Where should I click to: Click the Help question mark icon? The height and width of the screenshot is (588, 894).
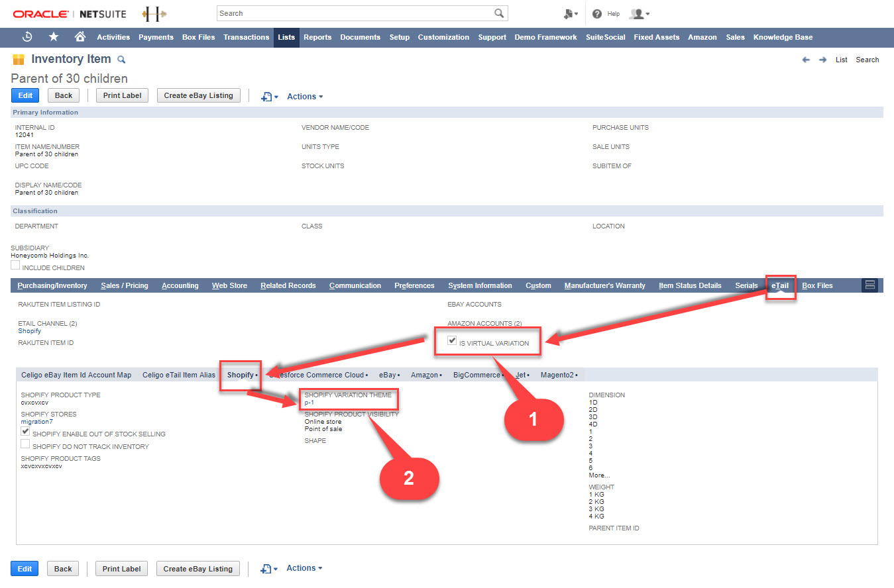click(x=597, y=13)
